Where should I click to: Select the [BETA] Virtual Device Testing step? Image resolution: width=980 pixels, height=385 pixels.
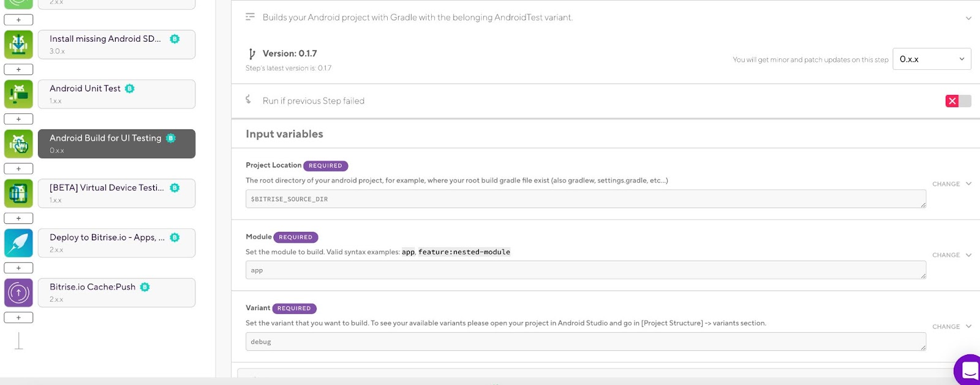(116, 193)
